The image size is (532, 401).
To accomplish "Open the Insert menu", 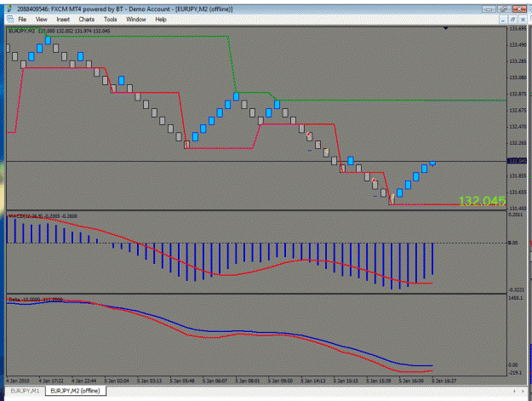I will click(x=63, y=20).
